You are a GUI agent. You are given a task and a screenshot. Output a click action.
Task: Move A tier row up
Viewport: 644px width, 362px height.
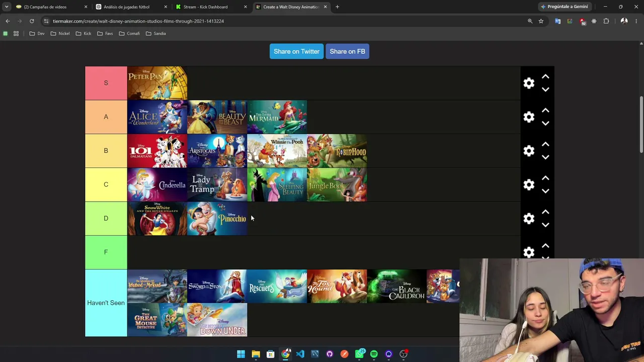coord(545,110)
